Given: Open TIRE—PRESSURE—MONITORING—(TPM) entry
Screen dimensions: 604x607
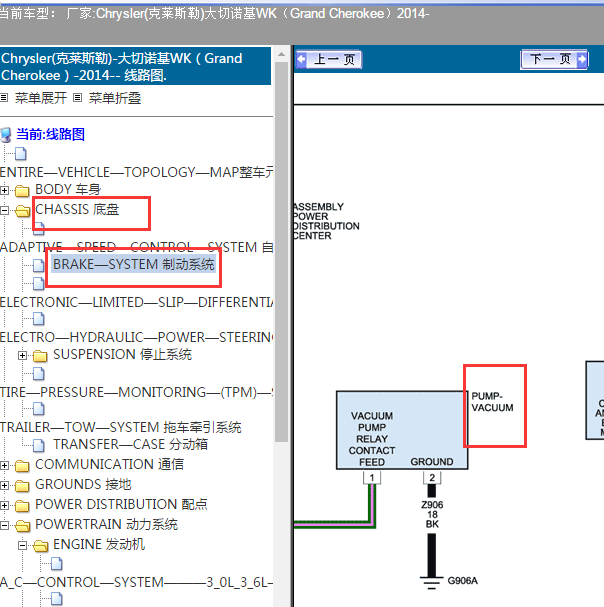Looking at the screenshot, I should pyautogui.click(x=136, y=392).
